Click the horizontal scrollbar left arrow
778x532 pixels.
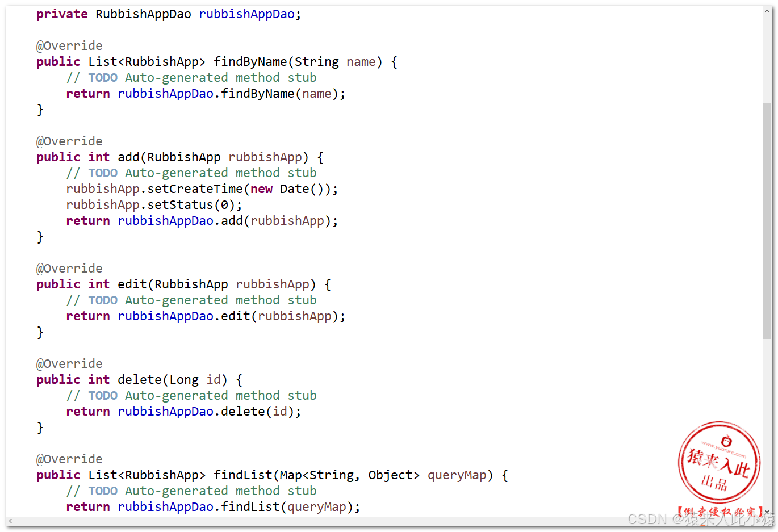(10, 521)
